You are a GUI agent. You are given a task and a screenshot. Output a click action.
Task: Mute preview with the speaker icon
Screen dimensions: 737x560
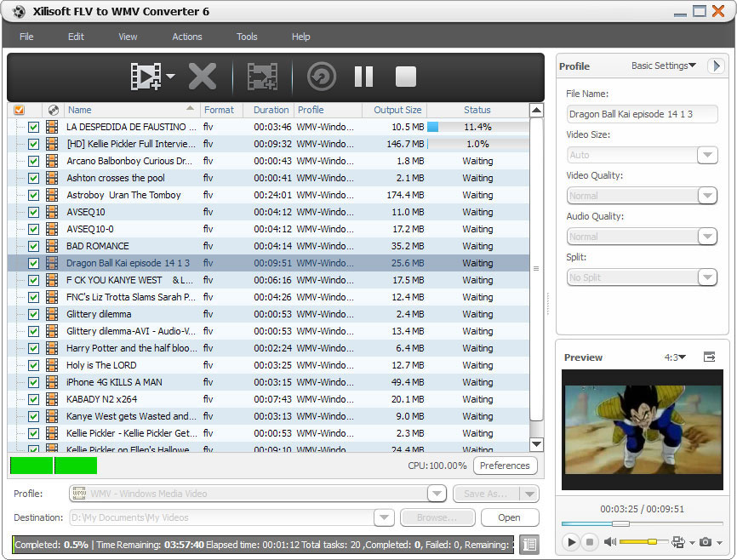coord(609,542)
